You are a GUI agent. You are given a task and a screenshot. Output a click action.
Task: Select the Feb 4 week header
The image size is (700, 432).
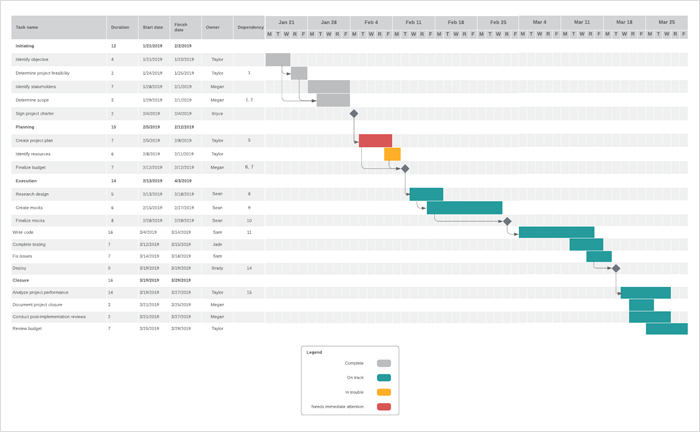tap(371, 22)
